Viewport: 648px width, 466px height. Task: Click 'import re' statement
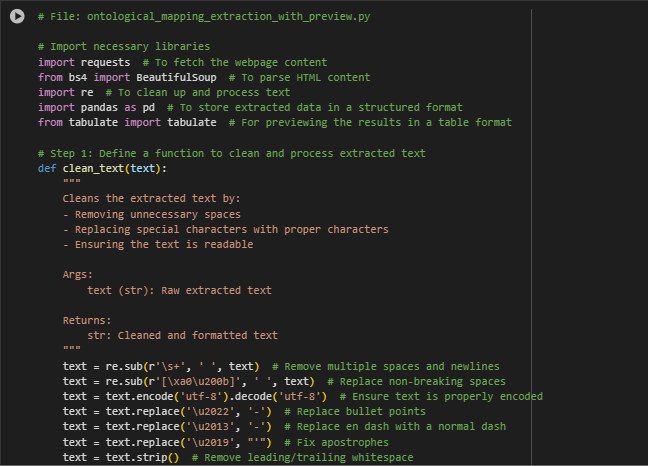66,93
